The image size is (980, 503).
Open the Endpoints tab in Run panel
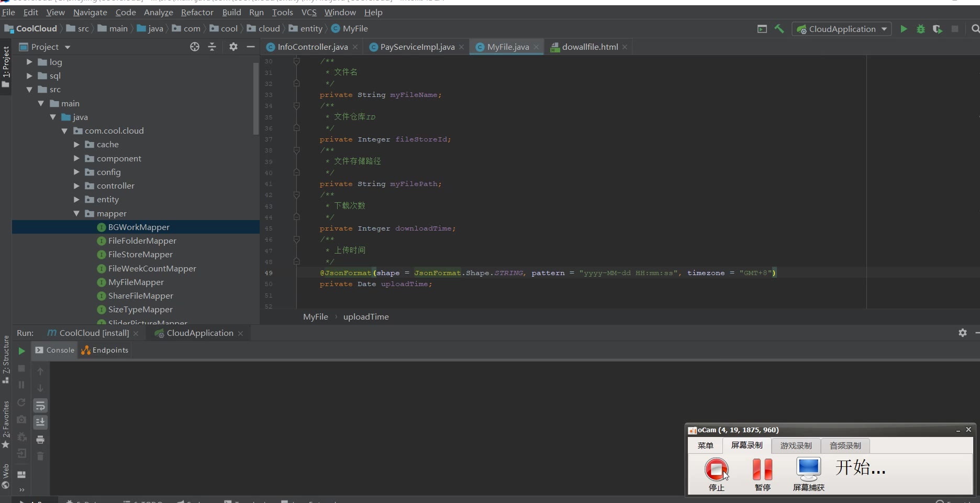(105, 351)
